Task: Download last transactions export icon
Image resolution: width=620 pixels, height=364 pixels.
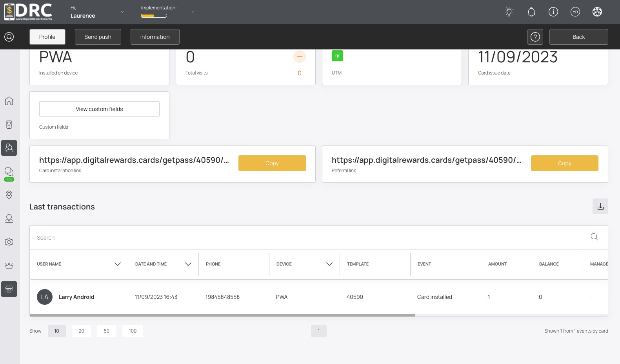Action: (600, 206)
